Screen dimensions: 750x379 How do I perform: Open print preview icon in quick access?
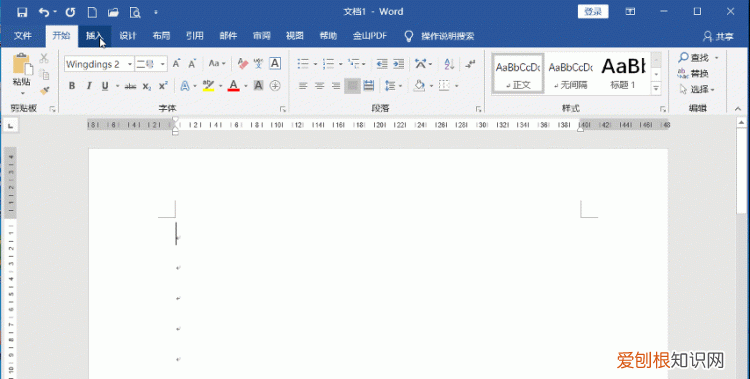(135, 12)
